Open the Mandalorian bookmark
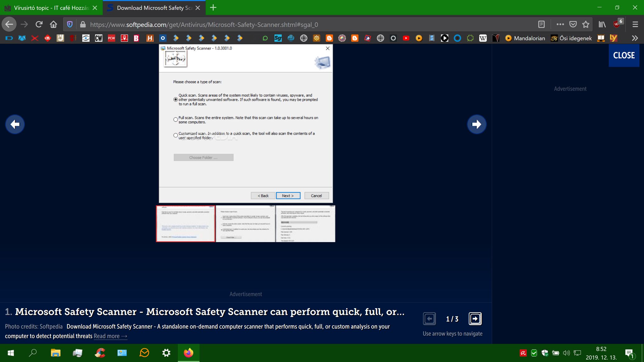Image resolution: width=644 pixels, height=362 pixels. tap(525, 38)
